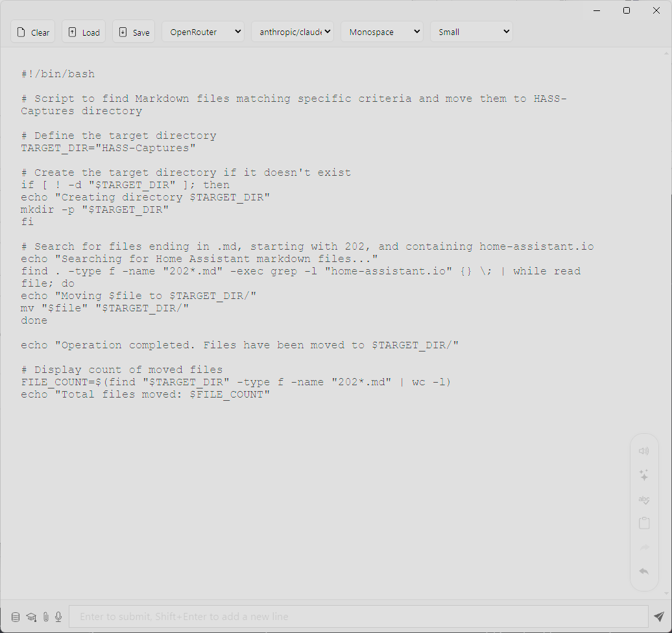Image resolution: width=672 pixels, height=633 pixels.
Task: Click the echo "Operation completed" line
Action: coord(240,346)
